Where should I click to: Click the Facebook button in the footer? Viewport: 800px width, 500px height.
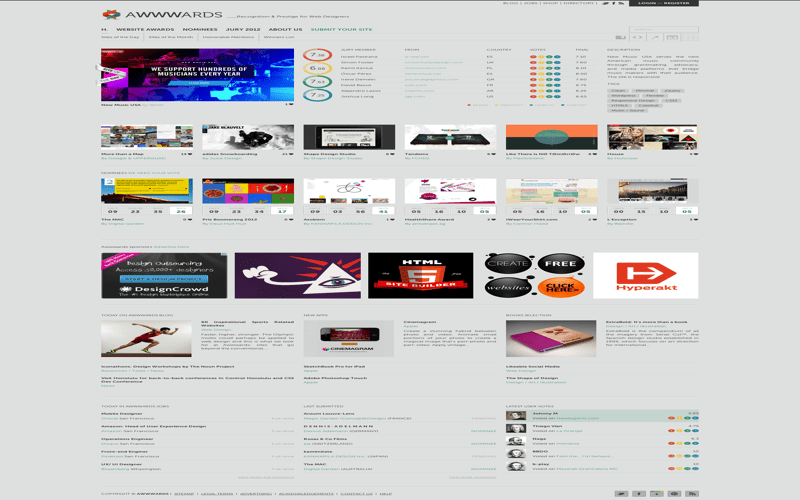(639, 493)
